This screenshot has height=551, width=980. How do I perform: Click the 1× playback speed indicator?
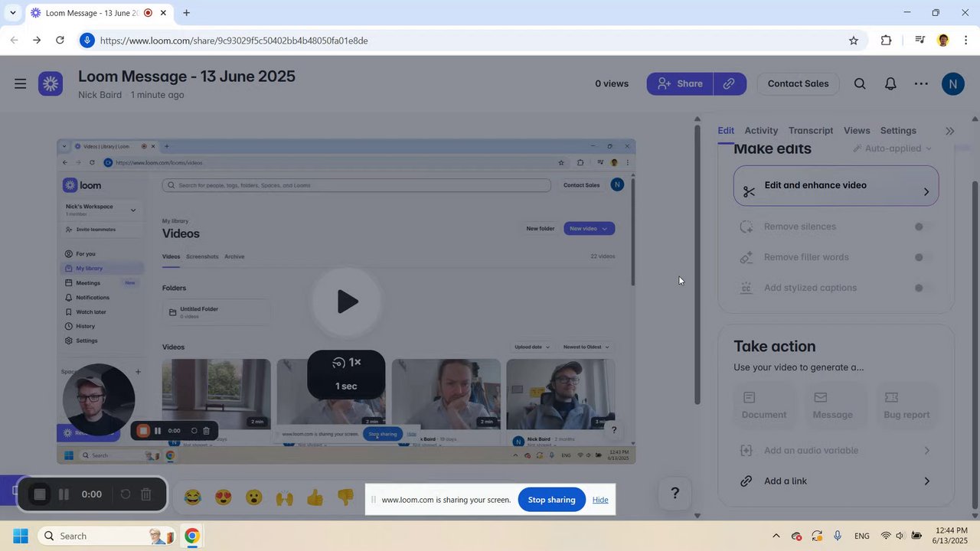tap(347, 362)
